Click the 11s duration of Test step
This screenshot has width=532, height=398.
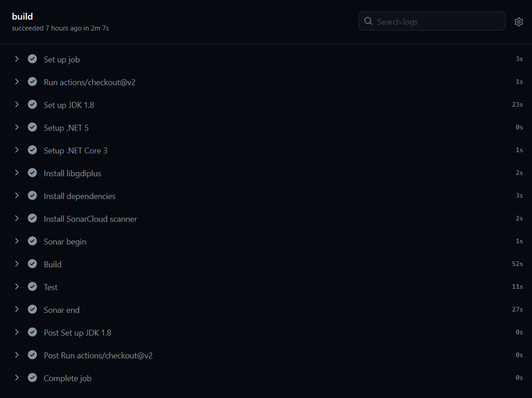pyautogui.click(x=517, y=286)
